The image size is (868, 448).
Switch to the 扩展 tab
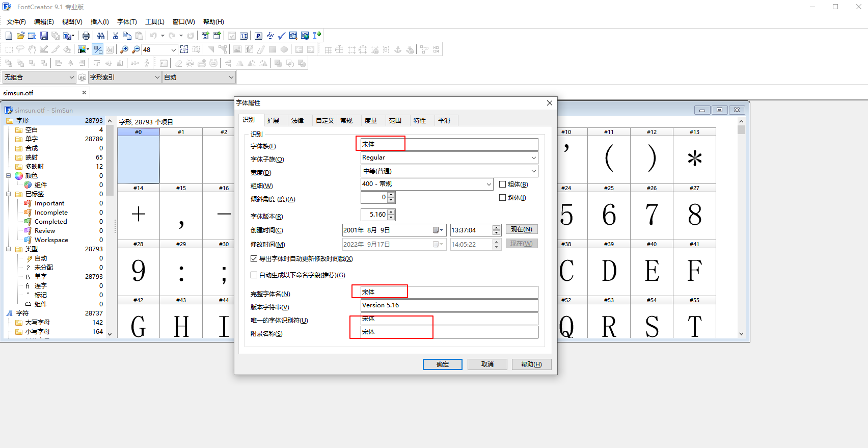(x=273, y=121)
